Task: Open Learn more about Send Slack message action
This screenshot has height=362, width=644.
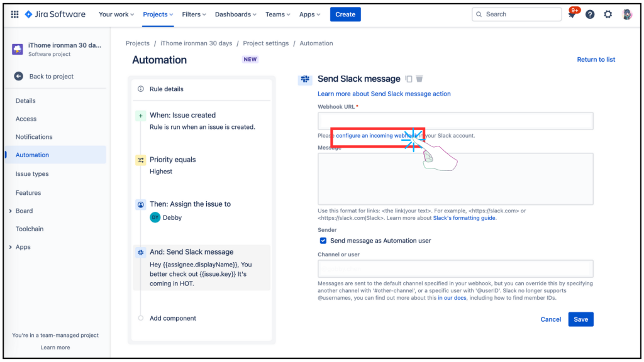Action: 384,94
